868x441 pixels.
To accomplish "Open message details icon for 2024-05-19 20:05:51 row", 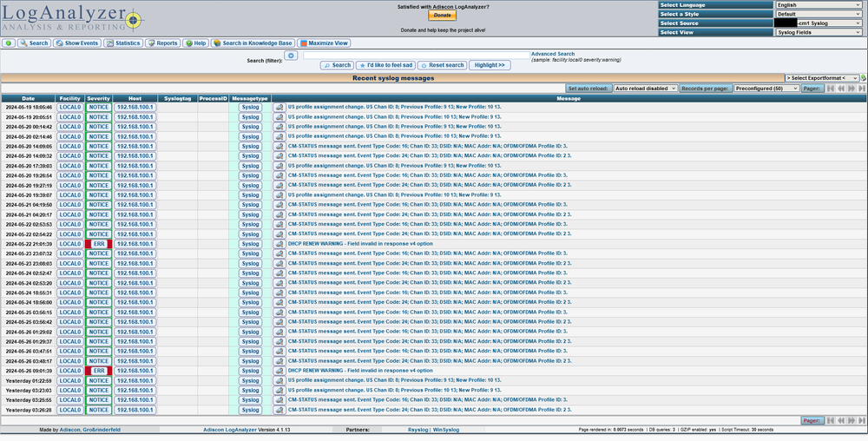I will pyautogui.click(x=279, y=117).
